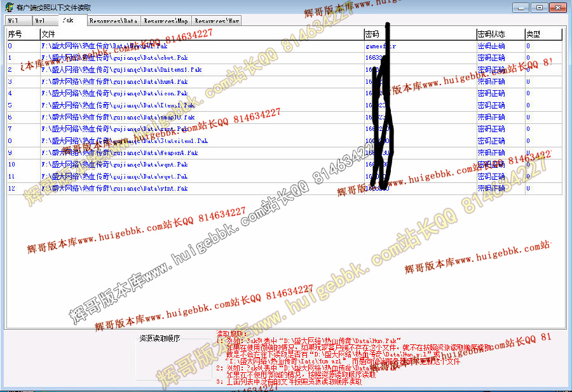Click 密码正确 status in the Stateitem1.Pak row
This screenshot has width=572, height=392.
point(491,141)
